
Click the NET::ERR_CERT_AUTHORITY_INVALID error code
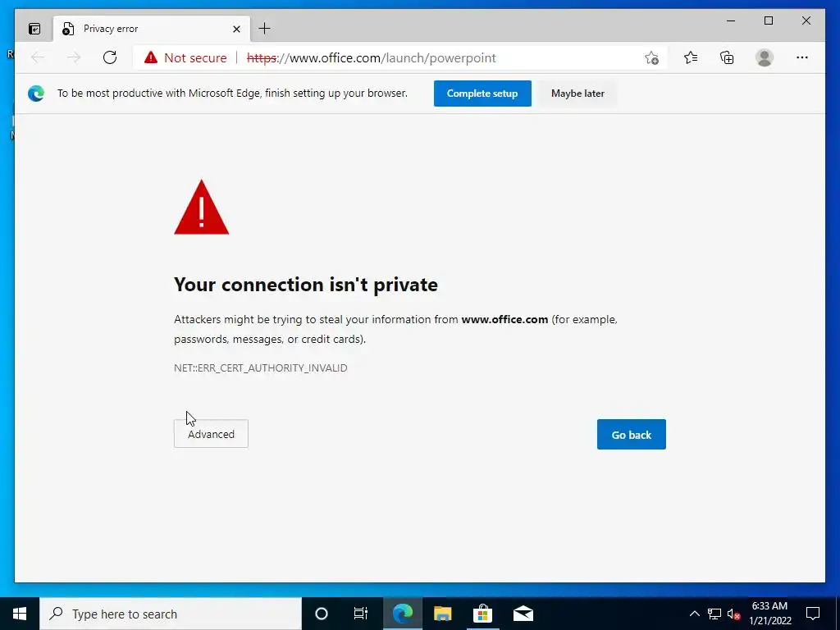(260, 368)
